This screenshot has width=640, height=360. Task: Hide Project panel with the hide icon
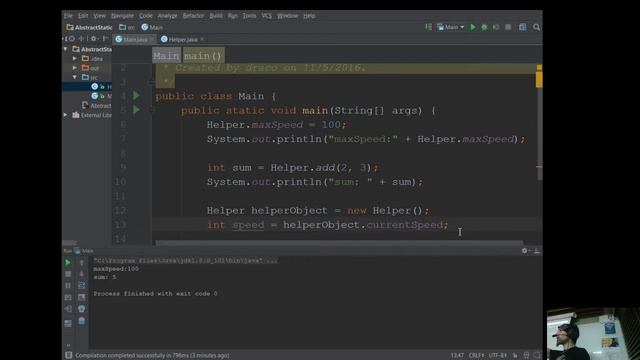coord(105,39)
